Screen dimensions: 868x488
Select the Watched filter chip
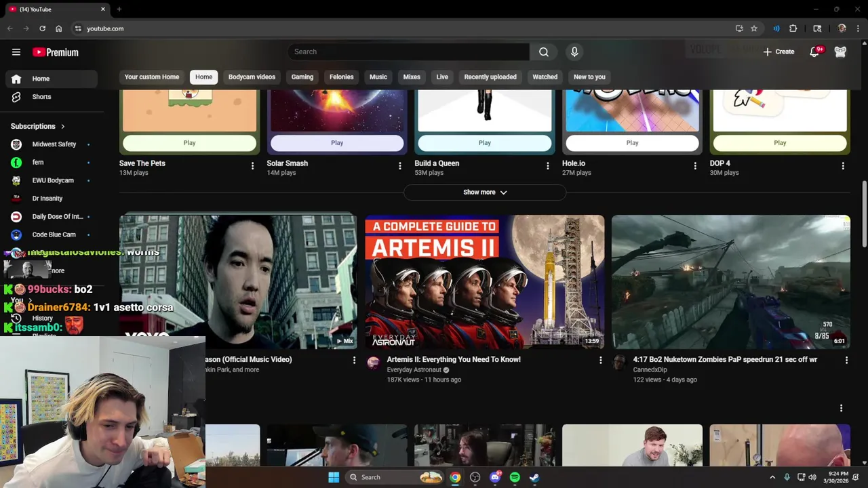(545, 77)
